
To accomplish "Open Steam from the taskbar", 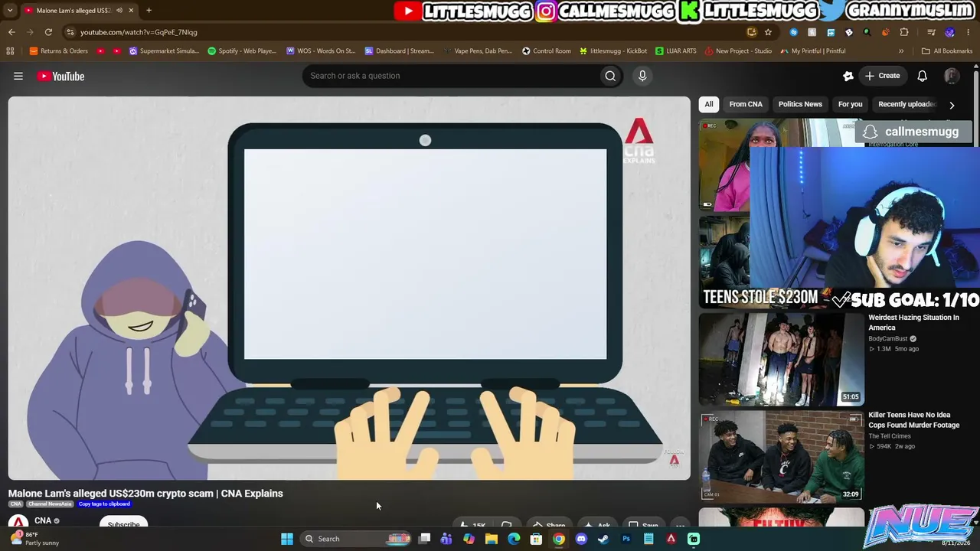I will [603, 539].
